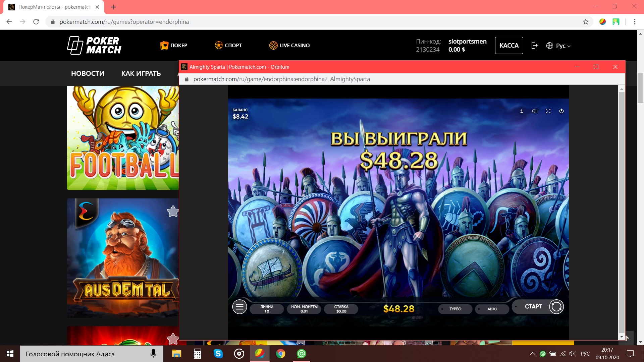Go forward in the browser
644x362 pixels.
23,22
